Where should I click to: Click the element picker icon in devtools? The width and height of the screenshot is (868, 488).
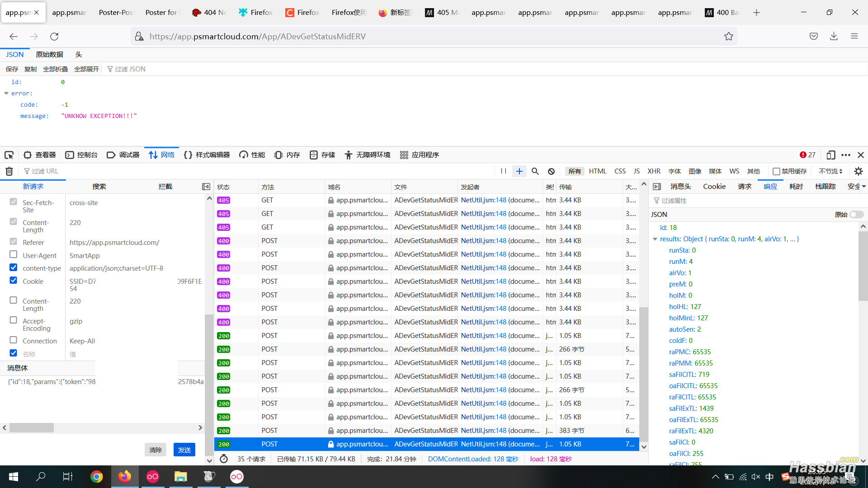coord(9,155)
